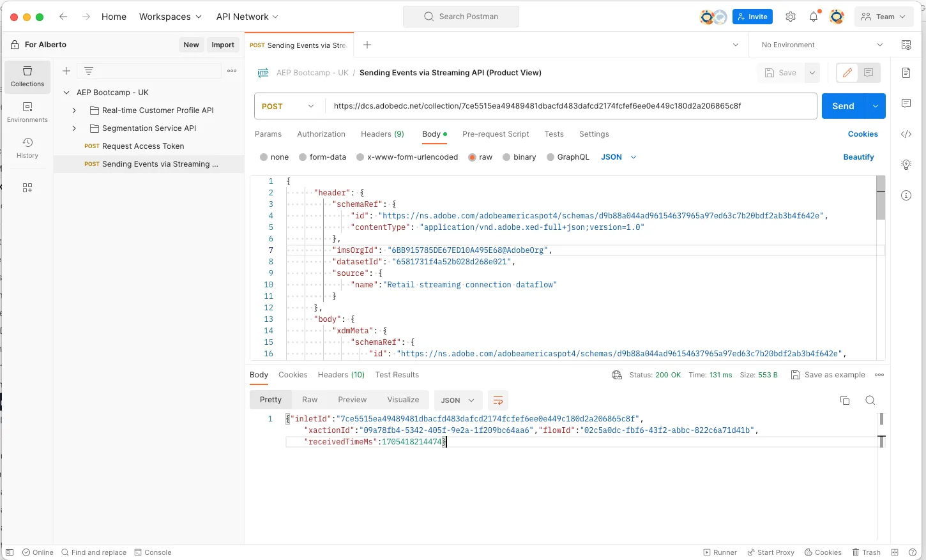Switch response view to Raw
The width and height of the screenshot is (926, 560).
(x=310, y=400)
